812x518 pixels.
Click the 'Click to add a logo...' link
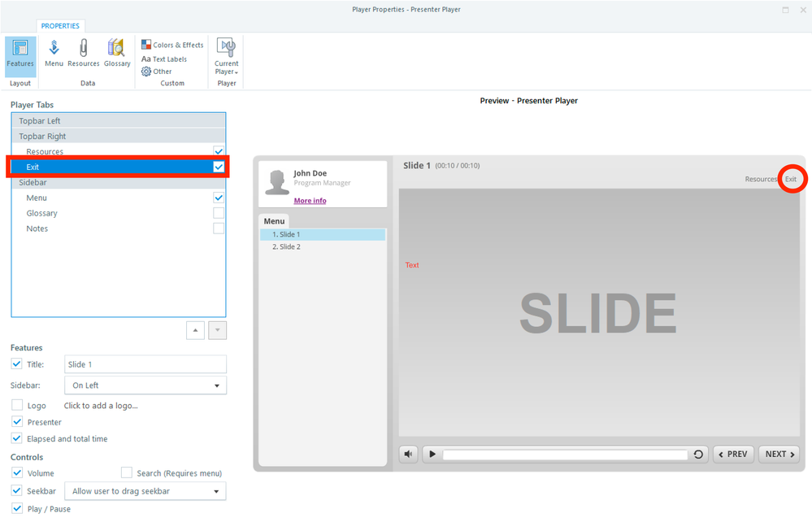pos(101,406)
